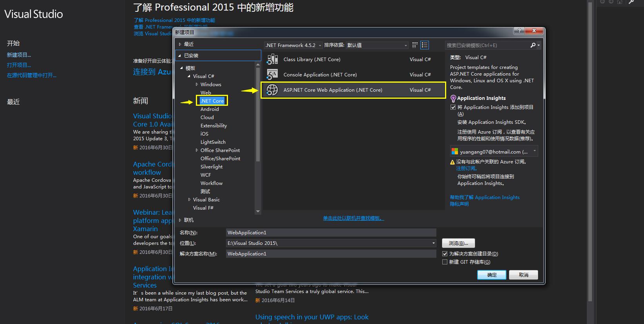Click the Class Library template icon

coord(272,60)
